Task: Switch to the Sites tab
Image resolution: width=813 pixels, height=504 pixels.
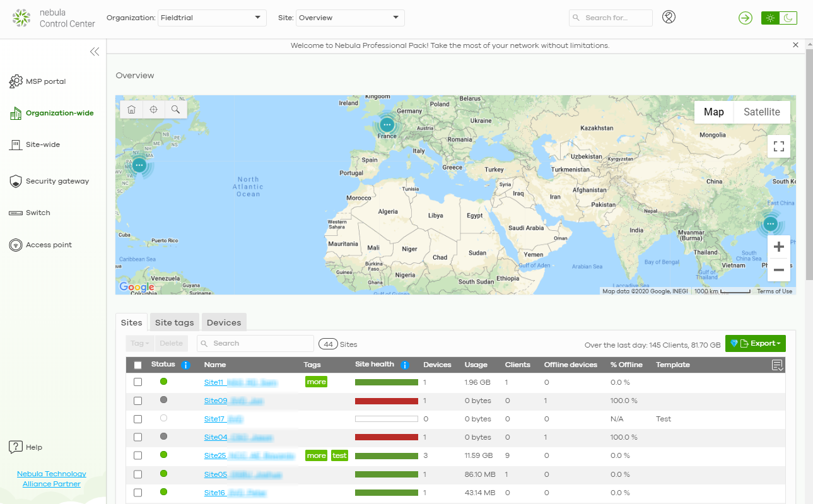Action: coord(132,322)
